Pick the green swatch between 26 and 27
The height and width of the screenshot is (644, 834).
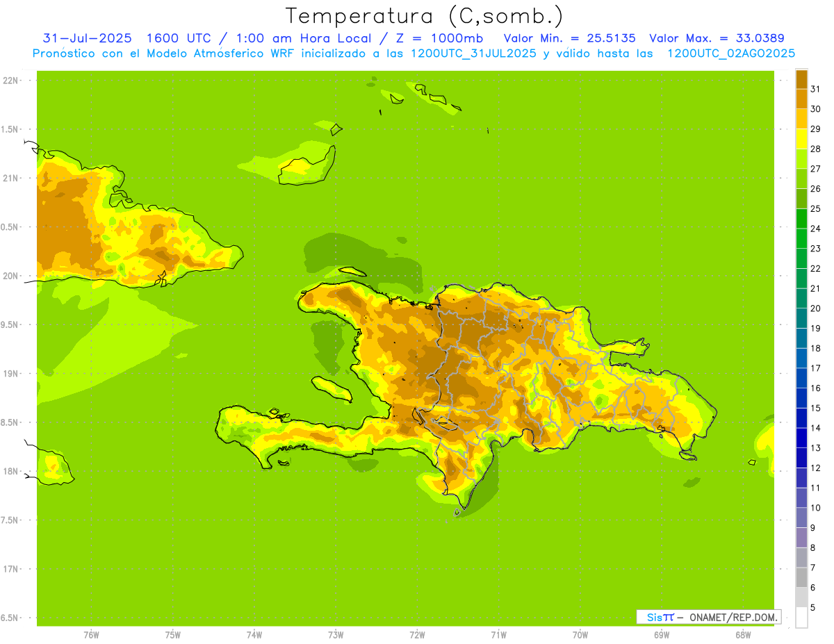[801, 179]
